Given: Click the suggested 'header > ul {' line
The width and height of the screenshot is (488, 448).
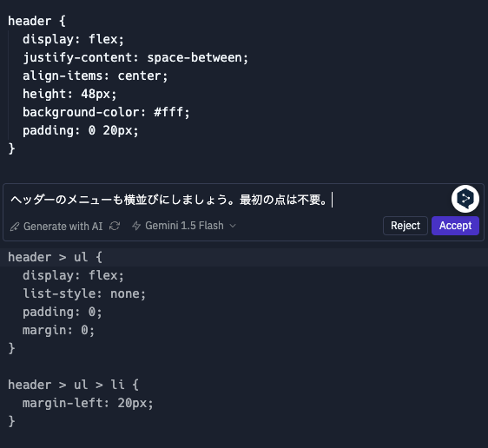Looking at the screenshot, I should tap(55, 257).
